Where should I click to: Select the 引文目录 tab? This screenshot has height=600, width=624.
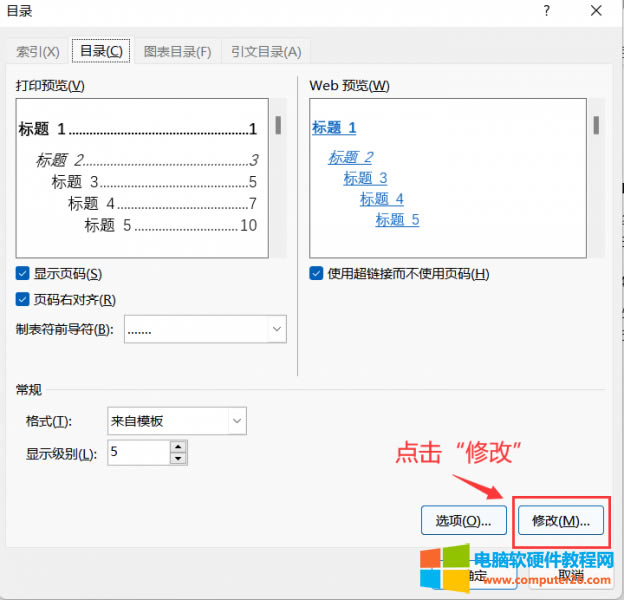[x=266, y=52]
